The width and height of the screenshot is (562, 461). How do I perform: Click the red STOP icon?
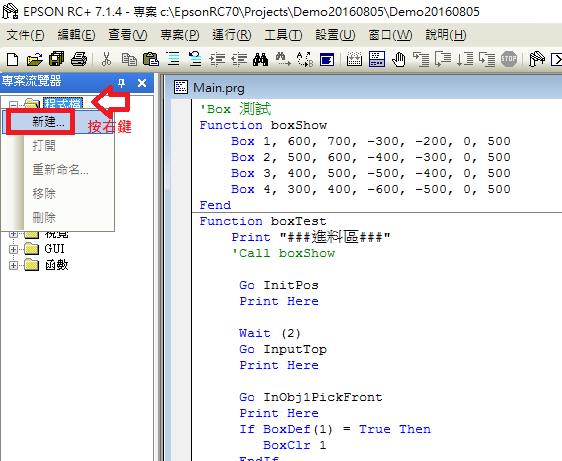click(x=509, y=59)
